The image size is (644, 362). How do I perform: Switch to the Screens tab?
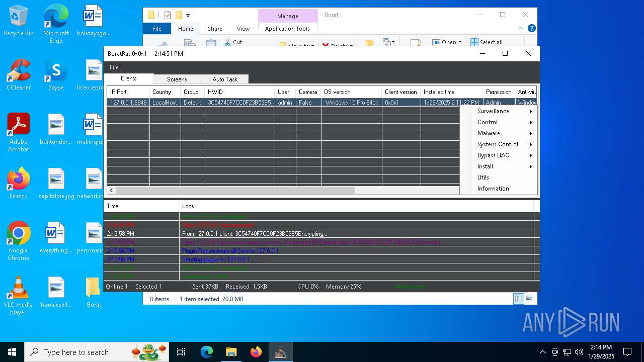coord(177,79)
